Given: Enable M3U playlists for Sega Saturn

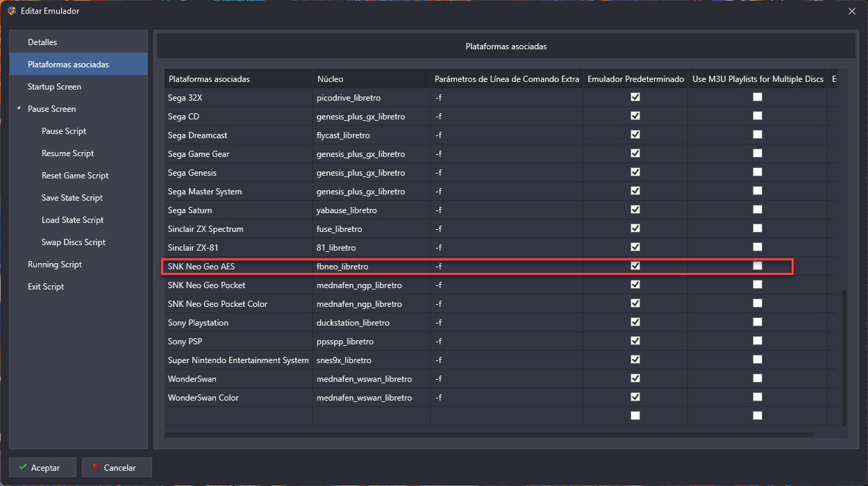Looking at the screenshot, I should coord(758,210).
